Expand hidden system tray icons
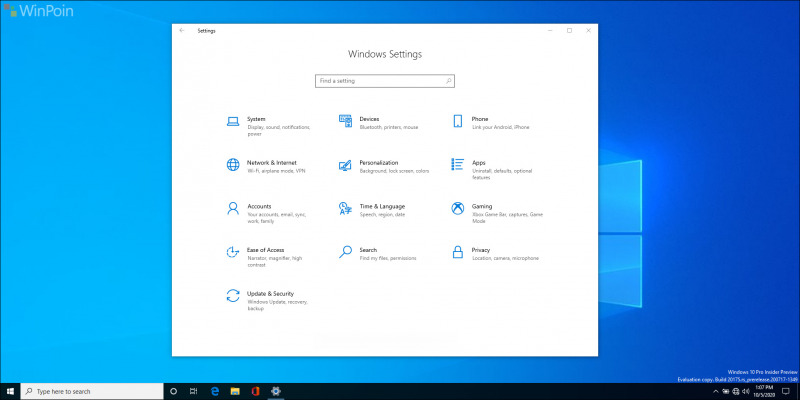800x400 pixels. 715,392
